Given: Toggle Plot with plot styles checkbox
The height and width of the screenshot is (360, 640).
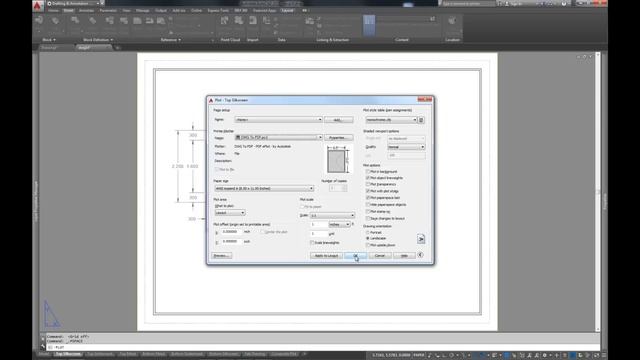Looking at the screenshot, I should [368, 191].
